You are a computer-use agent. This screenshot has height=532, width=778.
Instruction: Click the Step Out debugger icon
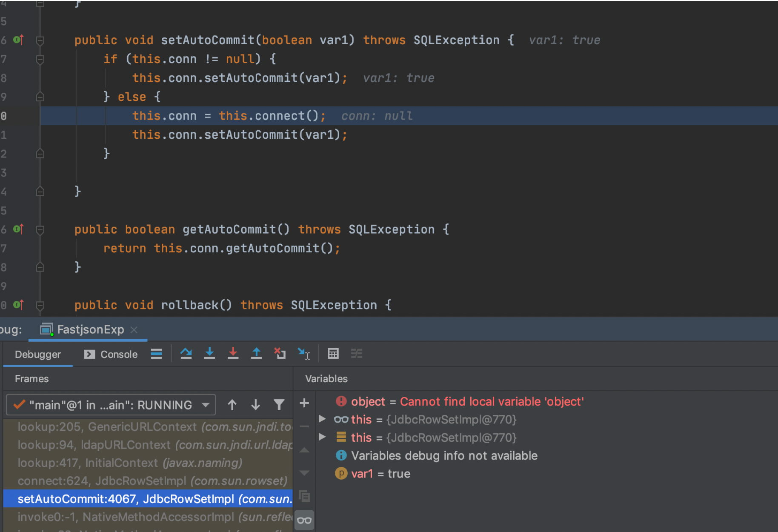point(256,354)
